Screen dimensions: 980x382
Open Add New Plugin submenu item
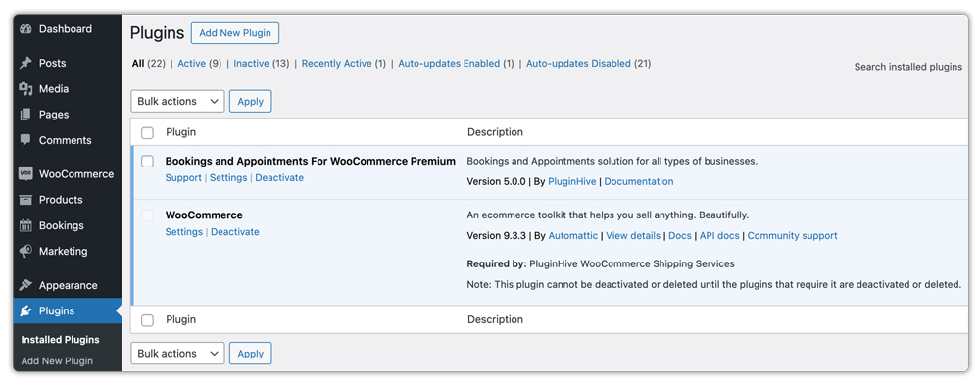click(x=57, y=360)
